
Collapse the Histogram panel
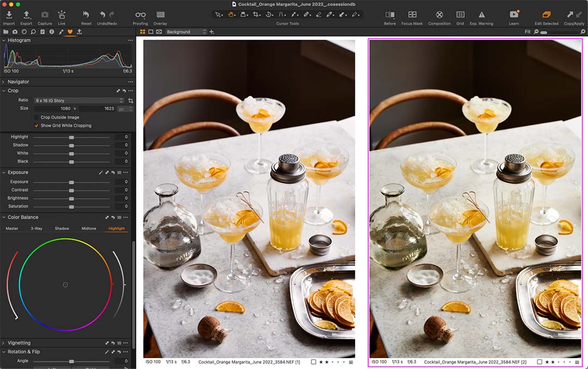(x=4, y=40)
